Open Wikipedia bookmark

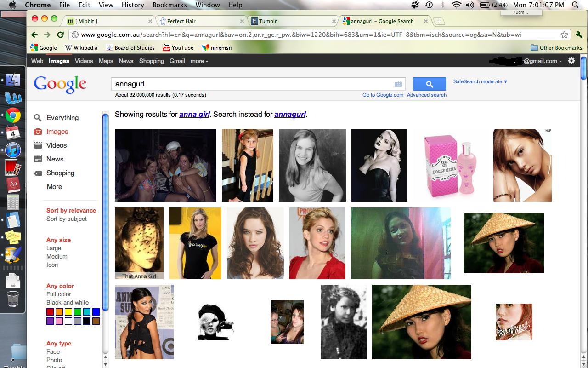coord(81,47)
